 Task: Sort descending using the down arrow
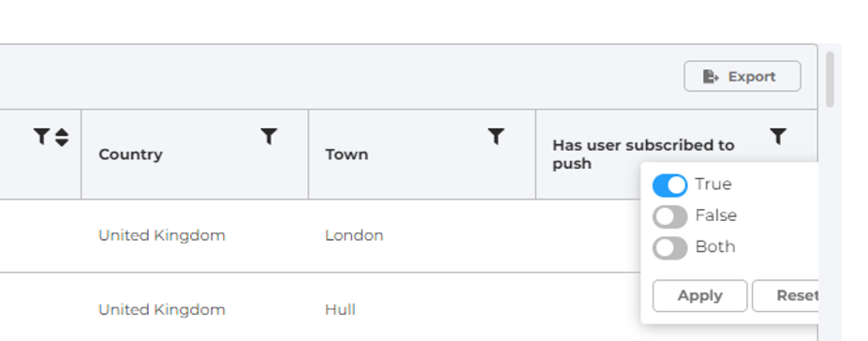point(62,142)
